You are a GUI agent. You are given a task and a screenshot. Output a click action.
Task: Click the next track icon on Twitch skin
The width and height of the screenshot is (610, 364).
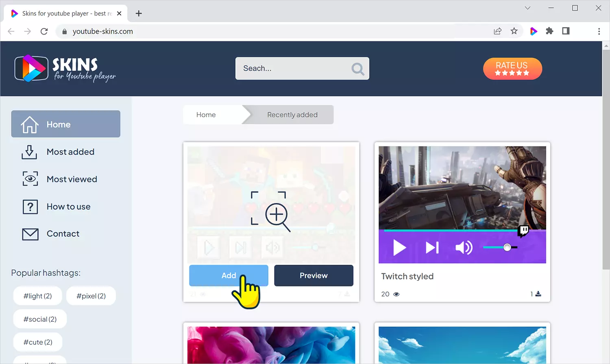[432, 247]
